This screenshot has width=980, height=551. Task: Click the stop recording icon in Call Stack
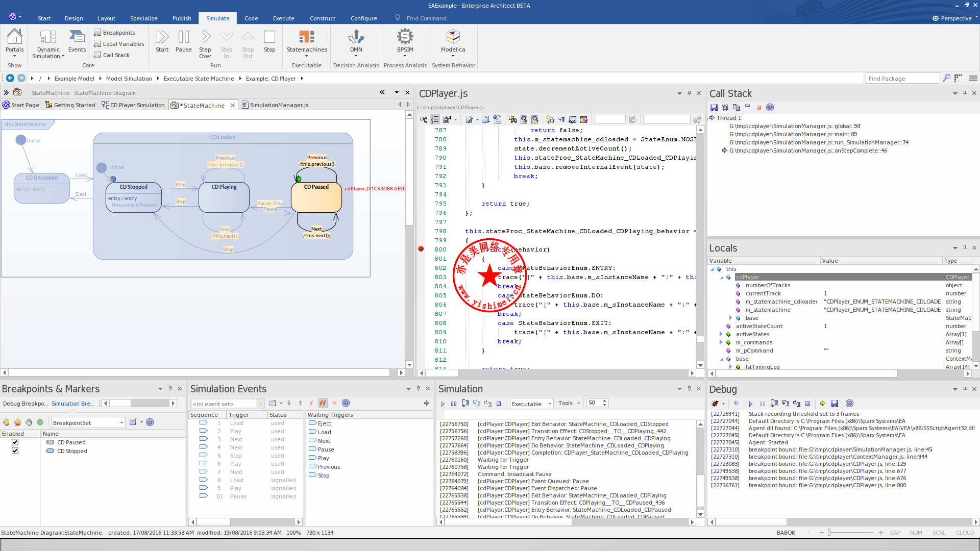[759, 107]
